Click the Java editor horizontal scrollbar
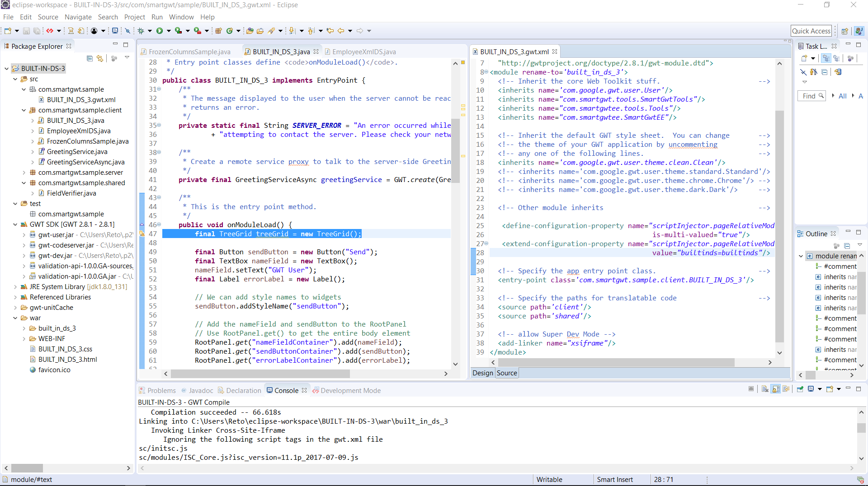Viewport: 868px width, 486px height. [260, 374]
